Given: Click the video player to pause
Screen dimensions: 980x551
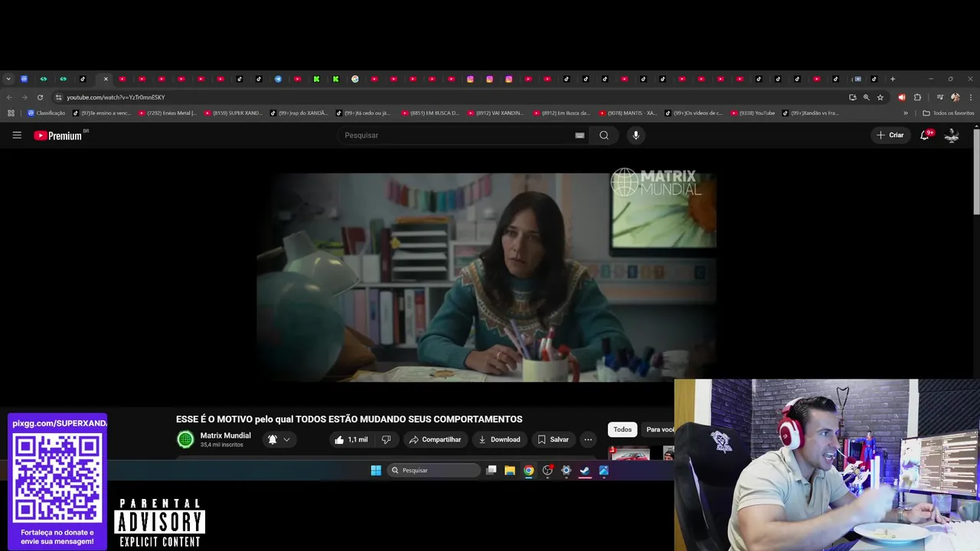Looking at the screenshot, I should [x=486, y=277].
